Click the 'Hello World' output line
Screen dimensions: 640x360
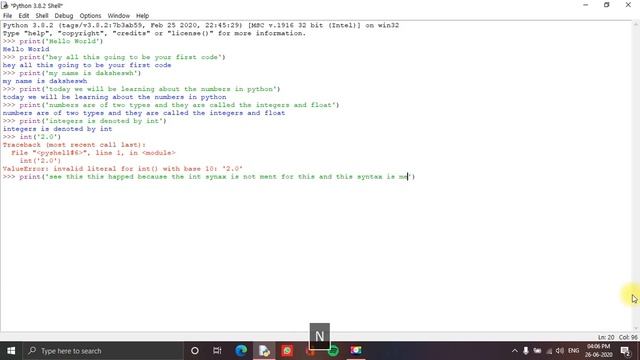tap(26, 49)
